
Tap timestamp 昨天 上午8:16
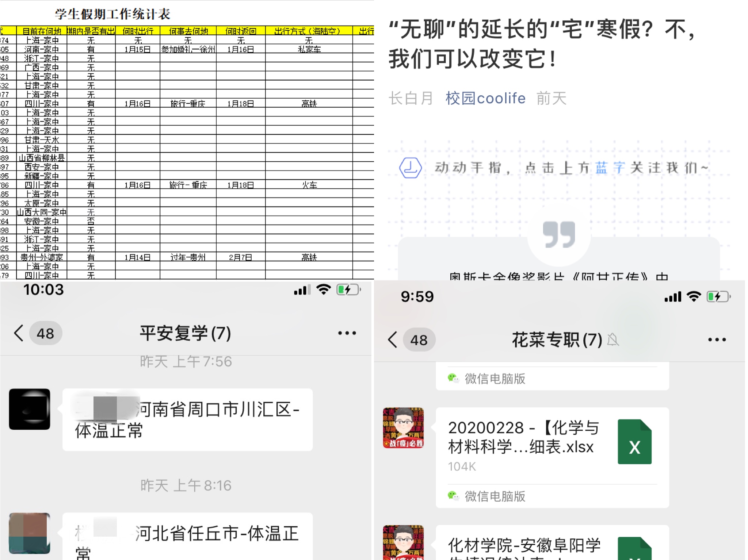pos(186,486)
